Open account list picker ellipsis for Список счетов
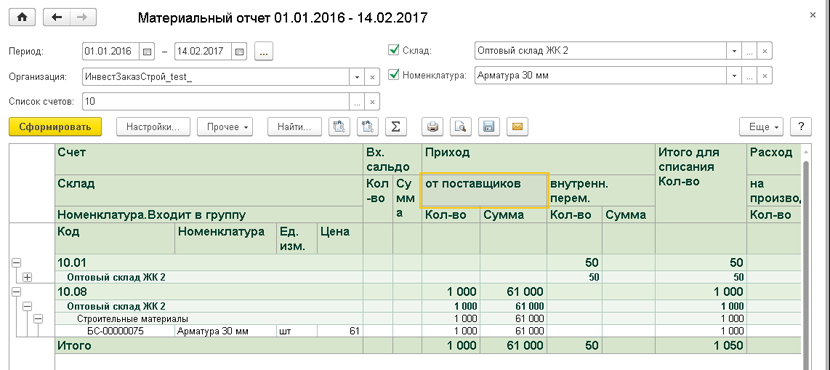The image size is (830, 370). coord(357,101)
